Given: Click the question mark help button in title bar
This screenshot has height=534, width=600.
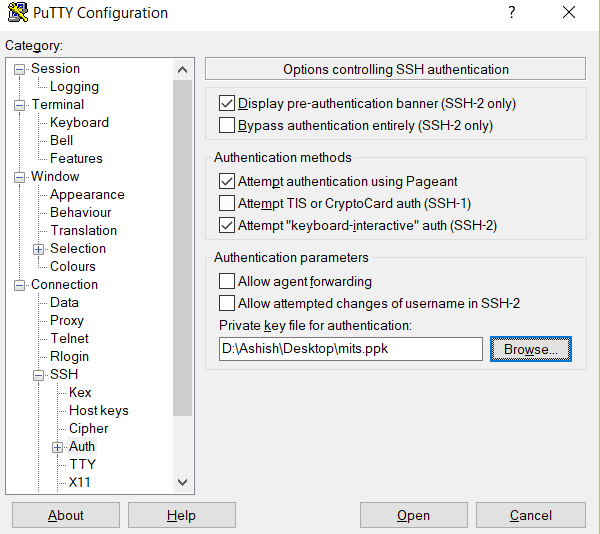Looking at the screenshot, I should click(x=512, y=13).
